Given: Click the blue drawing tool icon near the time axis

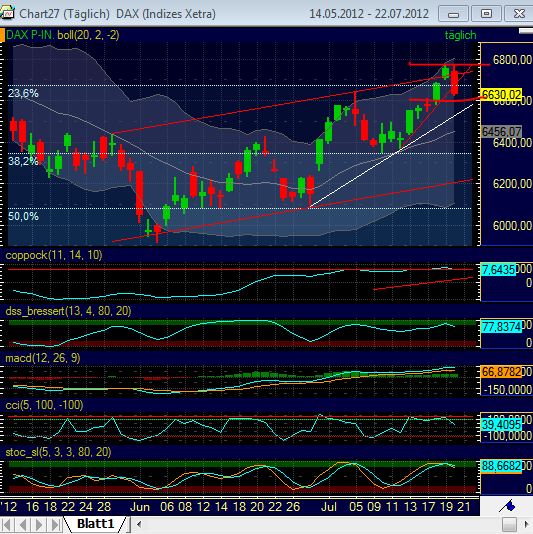Looking at the screenshot, I should 507,506.
